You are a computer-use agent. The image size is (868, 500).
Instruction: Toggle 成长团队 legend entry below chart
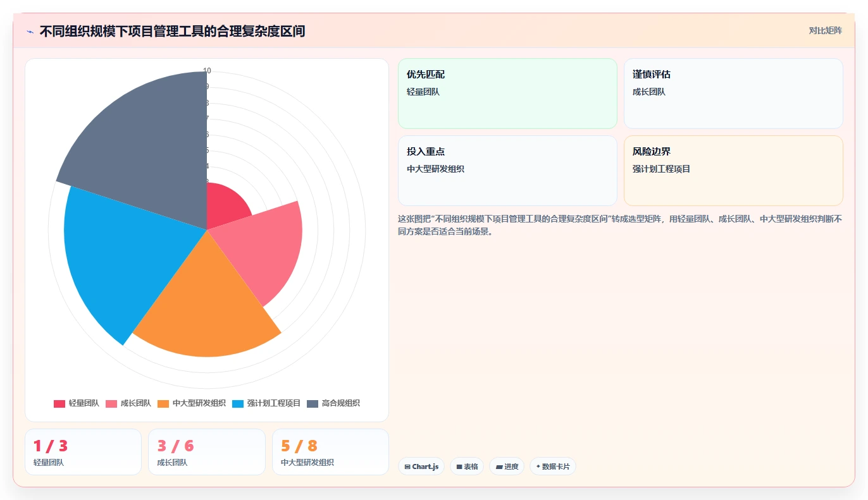(x=128, y=403)
